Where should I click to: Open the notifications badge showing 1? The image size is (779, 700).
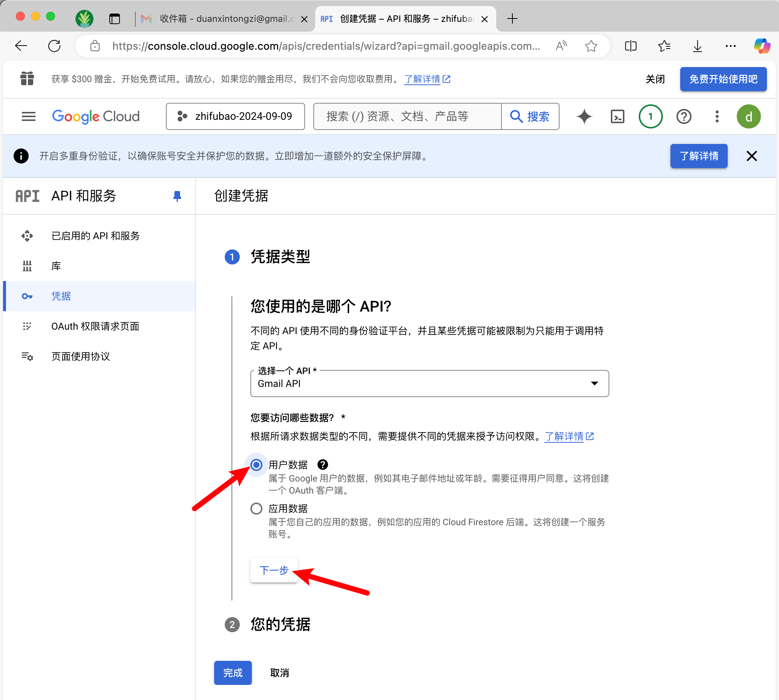tap(650, 116)
